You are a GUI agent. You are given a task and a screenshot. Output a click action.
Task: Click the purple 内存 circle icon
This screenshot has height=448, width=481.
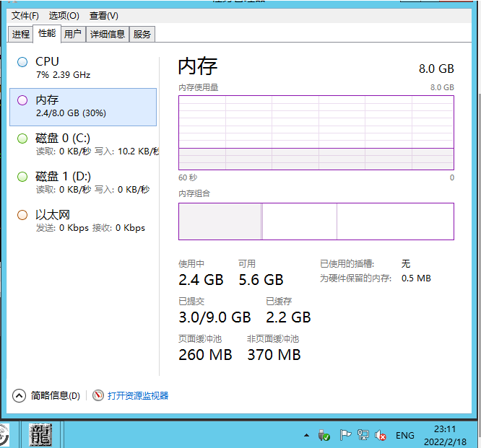(x=22, y=100)
